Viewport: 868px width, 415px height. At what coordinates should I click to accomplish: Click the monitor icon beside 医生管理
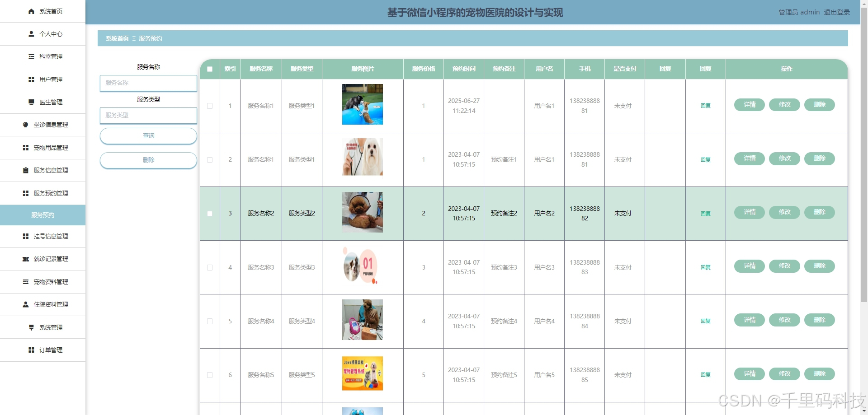(x=31, y=102)
